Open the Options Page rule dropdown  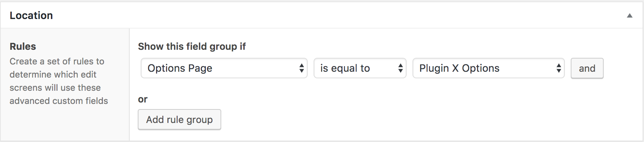click(x=224, y=68)
